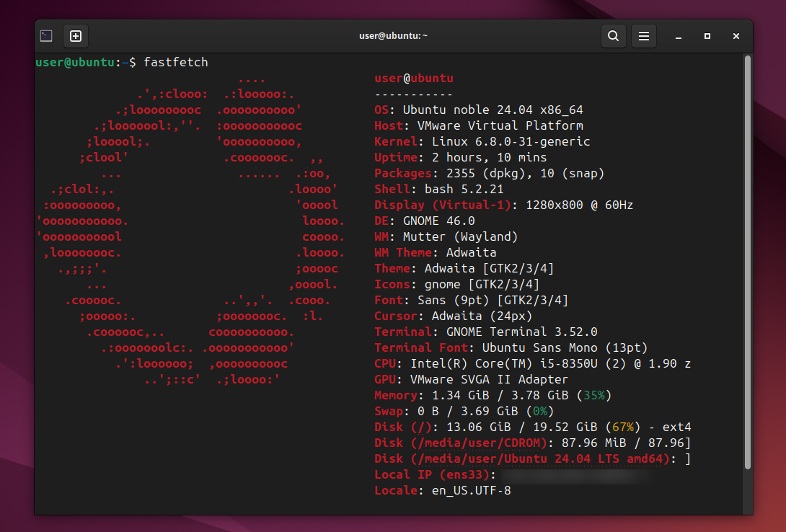Maximize the terminal window

707,36
